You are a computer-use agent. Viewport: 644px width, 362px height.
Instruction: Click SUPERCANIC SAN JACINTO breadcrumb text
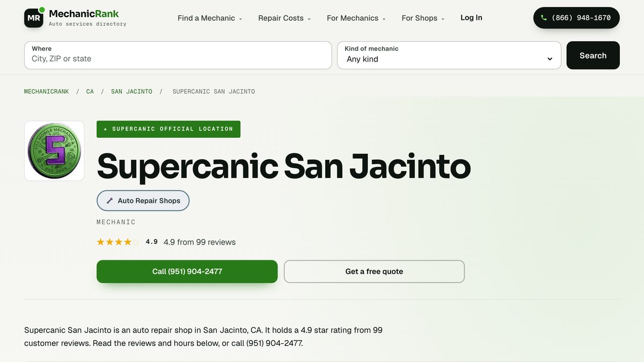click(214, 92)
